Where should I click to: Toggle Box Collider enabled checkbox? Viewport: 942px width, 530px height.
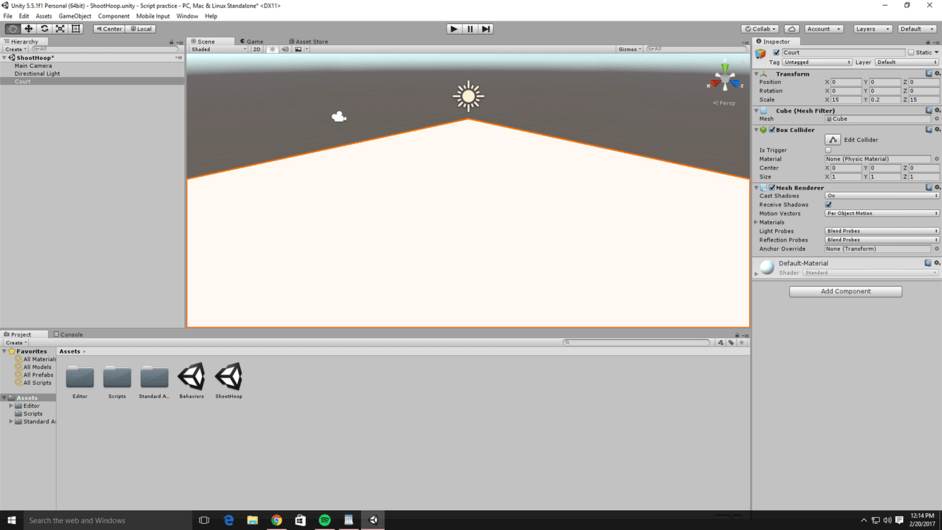772,130
